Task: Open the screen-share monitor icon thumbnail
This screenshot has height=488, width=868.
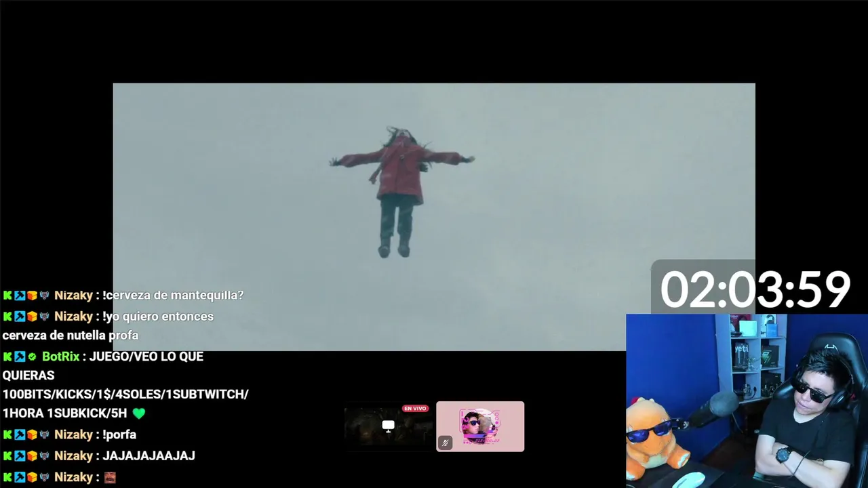Action: 388,426
